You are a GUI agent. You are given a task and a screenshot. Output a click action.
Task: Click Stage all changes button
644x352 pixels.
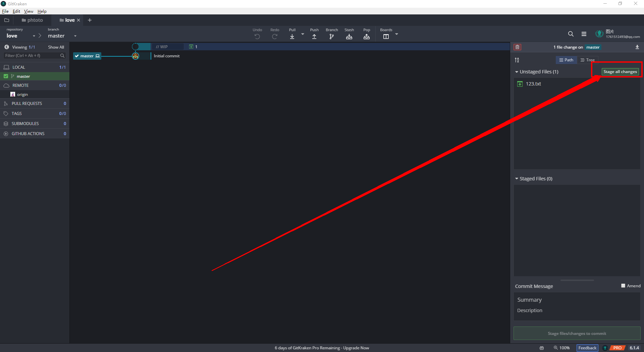[x=620, y=72]
